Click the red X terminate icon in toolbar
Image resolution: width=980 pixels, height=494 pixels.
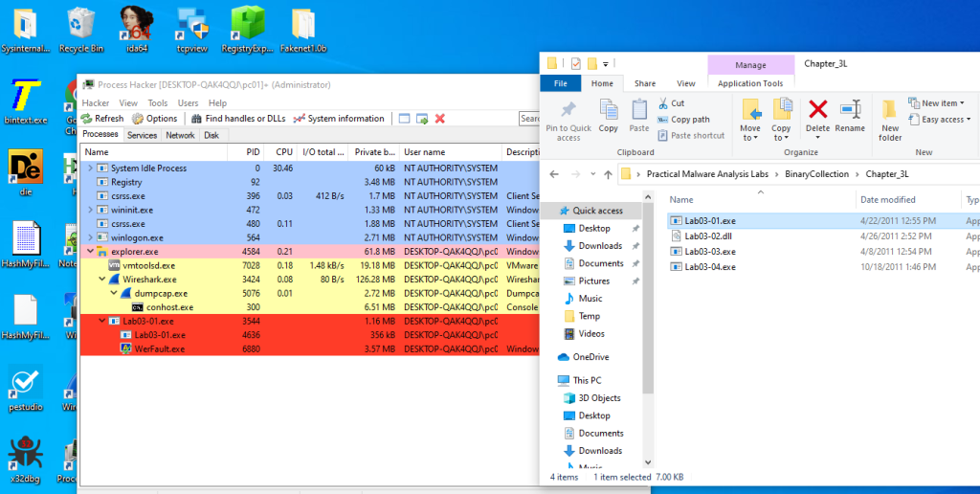click(x=440, y=118)
